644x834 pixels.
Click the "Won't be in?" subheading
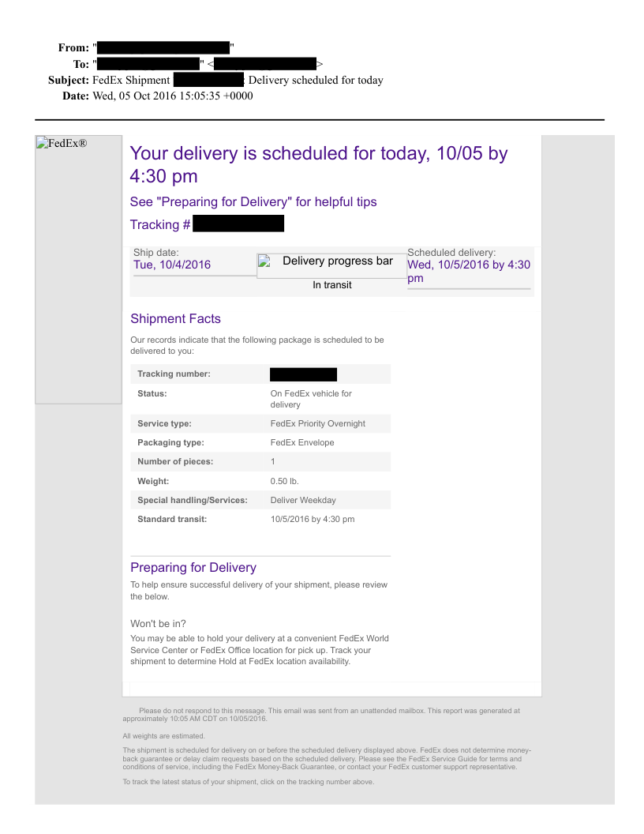[158, 624]
